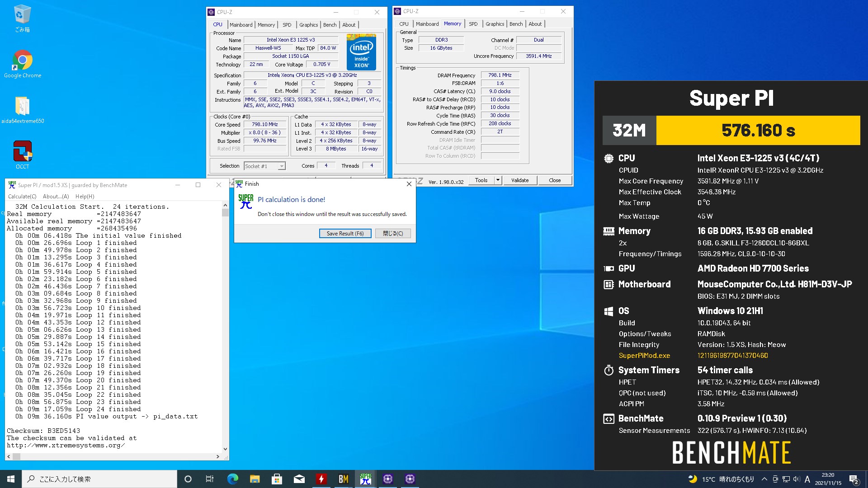868x488 pixels.
Task: Switch to Memory tab in left CPU-Z
Action: coord(266,25)
